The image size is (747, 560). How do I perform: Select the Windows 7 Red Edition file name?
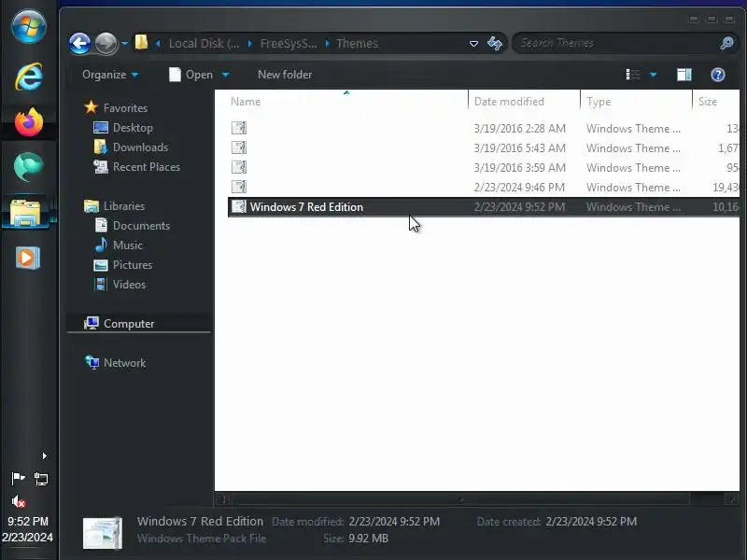tap(306, 207)
